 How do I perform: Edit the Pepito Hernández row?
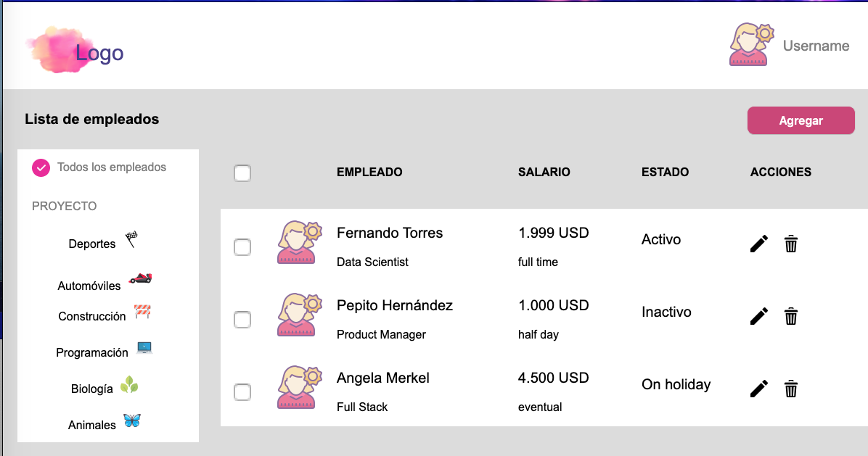click(758, 316)
